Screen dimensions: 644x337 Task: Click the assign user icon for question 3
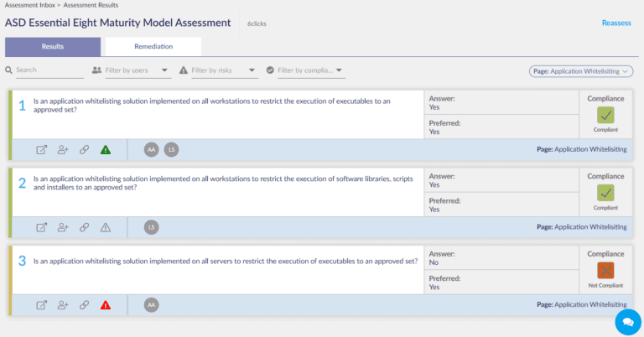tap(63, 305)
